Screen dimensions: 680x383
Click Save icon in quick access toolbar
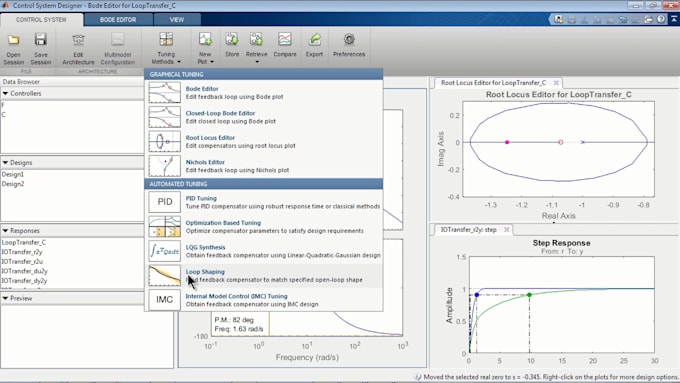[x=572, y=20]
